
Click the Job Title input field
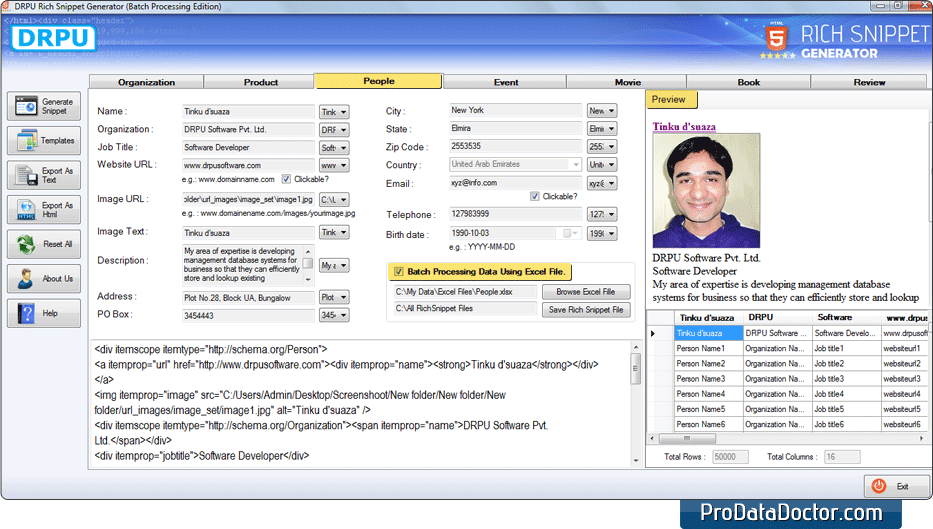248,147
